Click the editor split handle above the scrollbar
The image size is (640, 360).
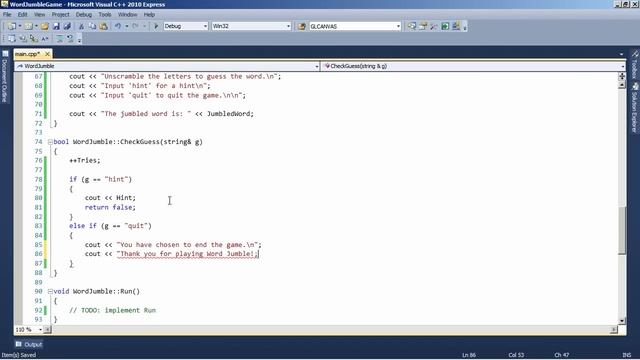(x=622, y=76)
